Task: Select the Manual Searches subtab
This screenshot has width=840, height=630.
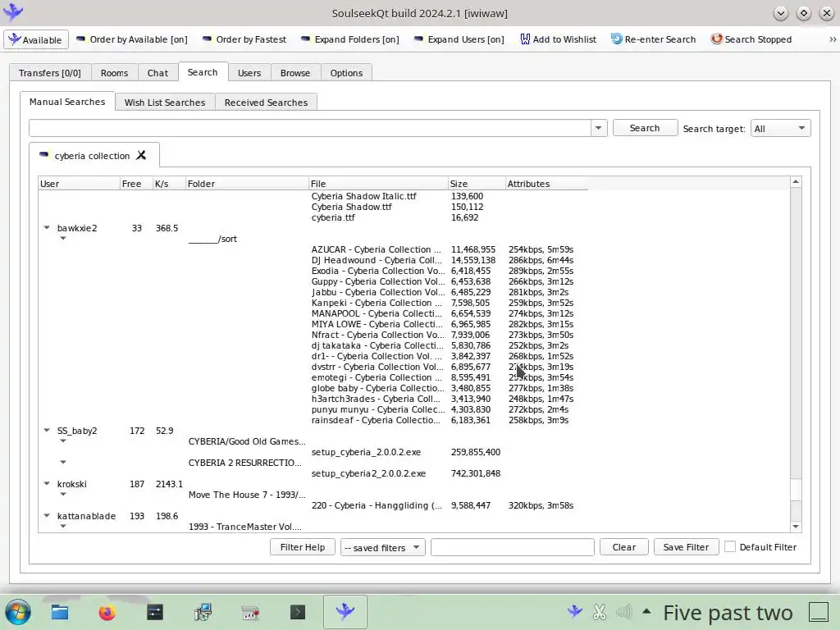Action: click(x=67, y=102)
